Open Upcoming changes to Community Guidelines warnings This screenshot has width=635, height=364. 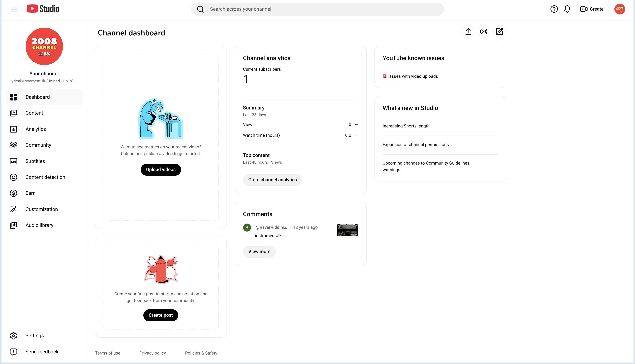(426, 166)
